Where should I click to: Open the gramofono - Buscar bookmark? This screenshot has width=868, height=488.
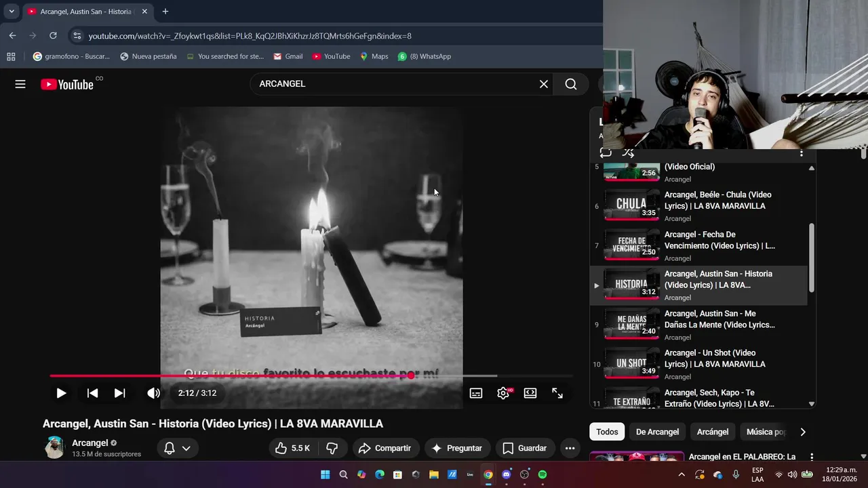coord(71,56)
